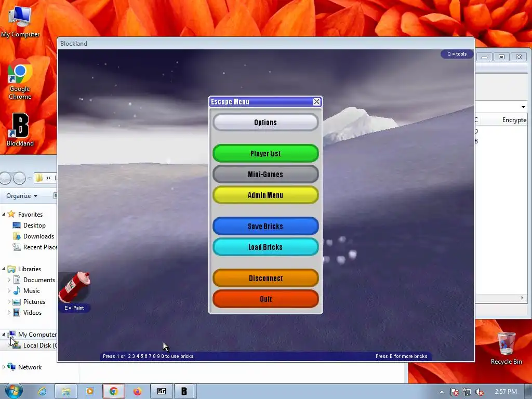
Task: Select Documents library in Explorer
Action: [x=38, y=280]
